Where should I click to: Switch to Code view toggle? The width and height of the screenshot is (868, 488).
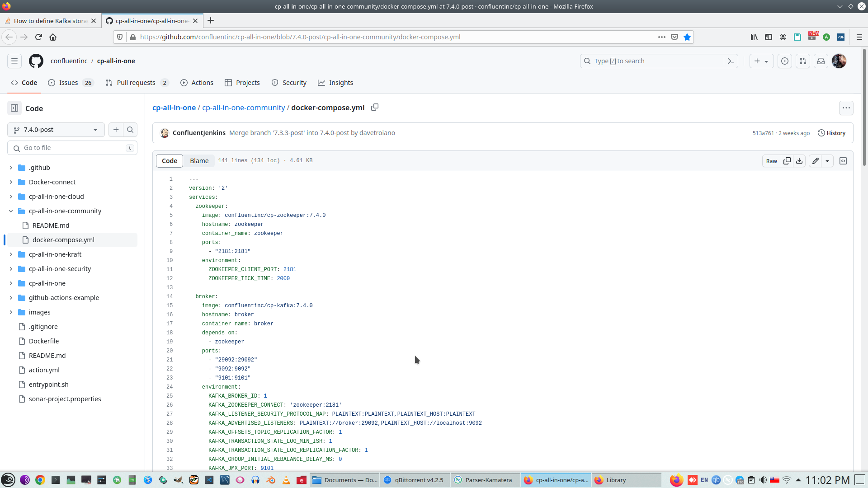tap(170, 161)
